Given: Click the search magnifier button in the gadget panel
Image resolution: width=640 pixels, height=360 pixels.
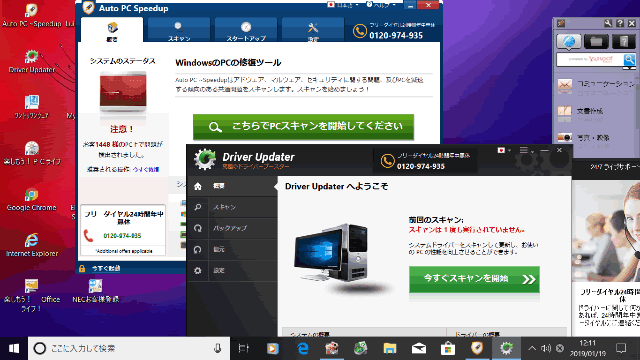Looking at the screenshot, I should pos(629,60).
